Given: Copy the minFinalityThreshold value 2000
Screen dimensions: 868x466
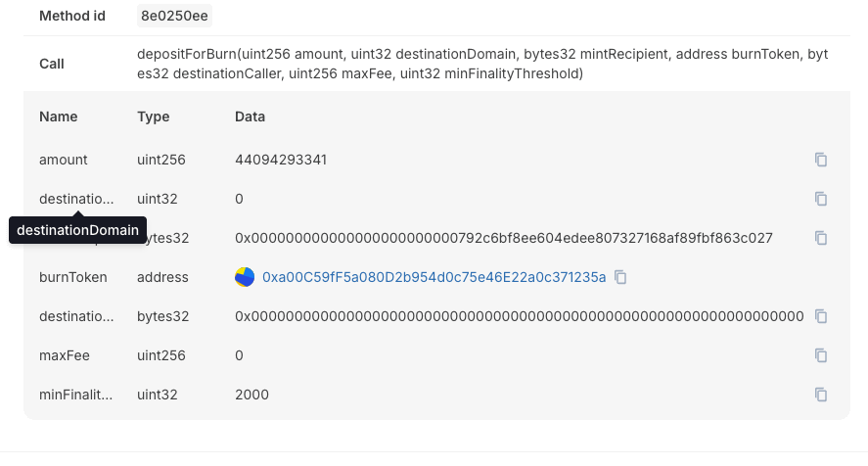Looking at the screenshot, I should click(x=821, y=395).
